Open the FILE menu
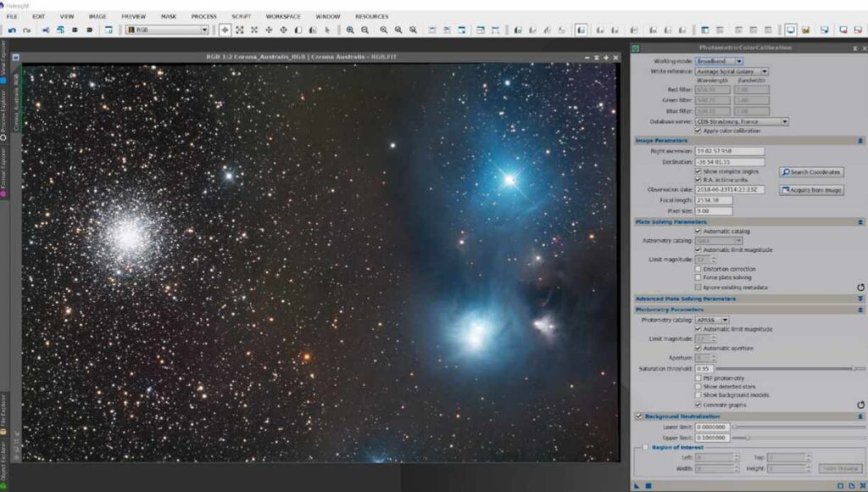Image resolution: width=868 pixels, height=492 pixels. pyautogui.click(x=12, y=17)
